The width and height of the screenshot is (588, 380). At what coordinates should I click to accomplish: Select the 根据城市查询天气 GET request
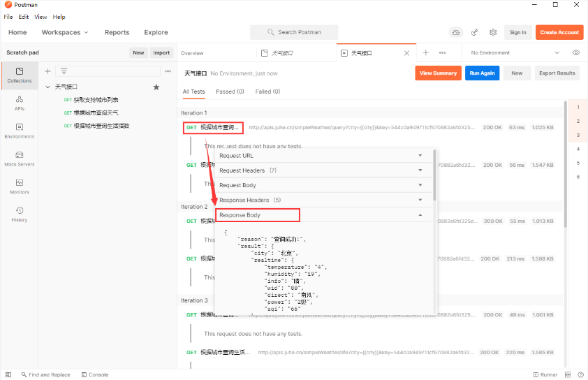[x=91, y=112]
